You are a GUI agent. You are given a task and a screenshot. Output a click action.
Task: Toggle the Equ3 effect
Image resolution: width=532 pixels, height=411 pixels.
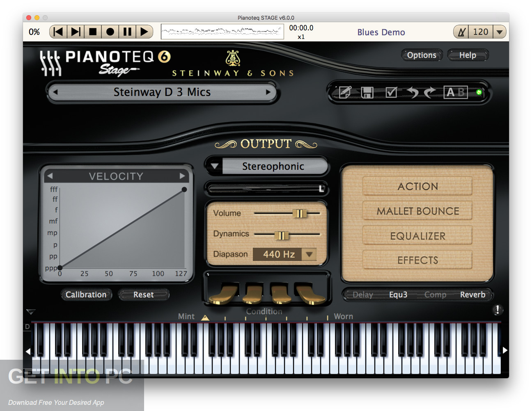click(x=398, y=295)
